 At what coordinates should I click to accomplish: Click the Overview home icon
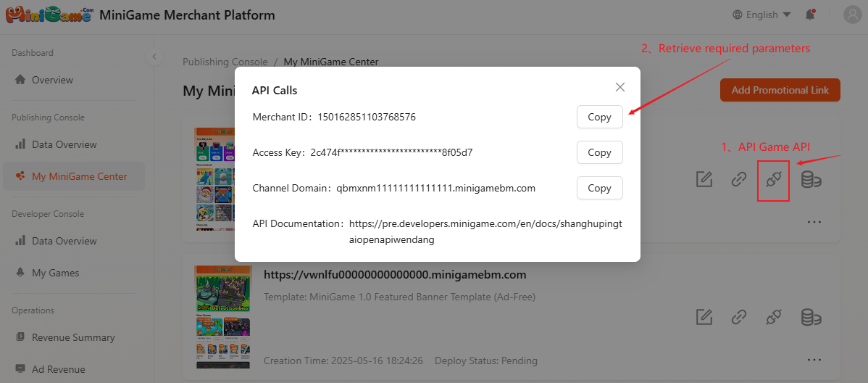(20, 80)
